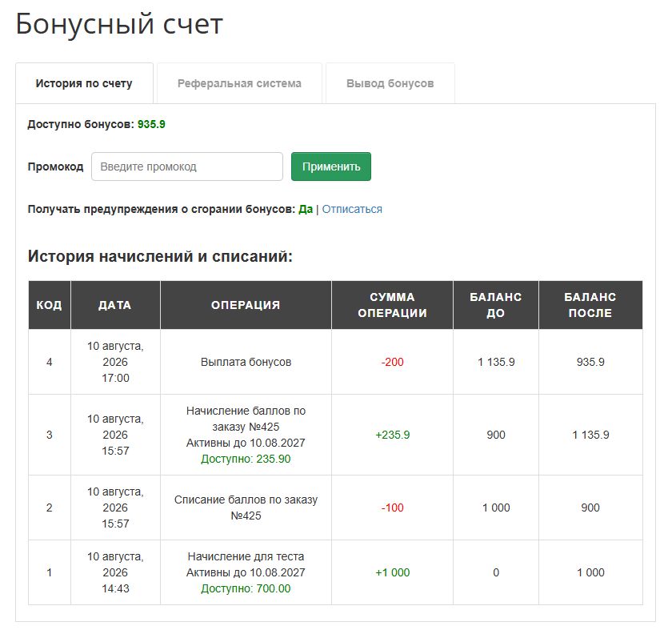The height and width of the screenshot is (630, 672).
Task: Click balance-before 1 000 in the -100 row
Action: click(x=496, y=508)
